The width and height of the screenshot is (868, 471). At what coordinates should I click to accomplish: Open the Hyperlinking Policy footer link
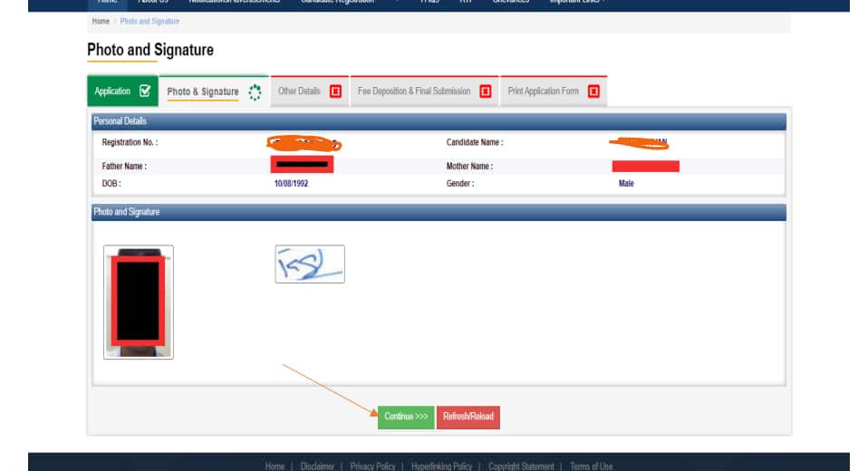(442, 466)
